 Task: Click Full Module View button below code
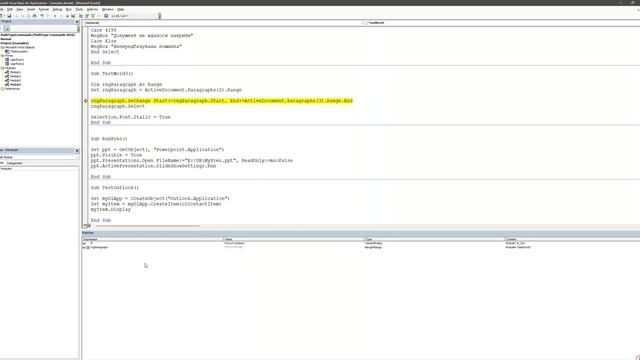[x=88, y=226]
